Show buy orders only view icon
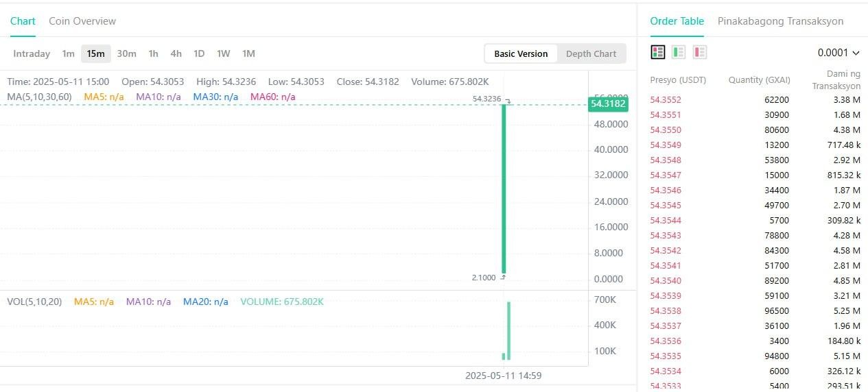This screenshot has width=868, height=392. point(679,52)
